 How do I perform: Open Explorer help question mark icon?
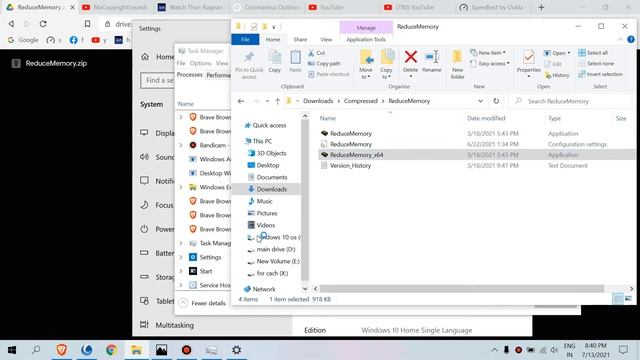coord(631,40)
